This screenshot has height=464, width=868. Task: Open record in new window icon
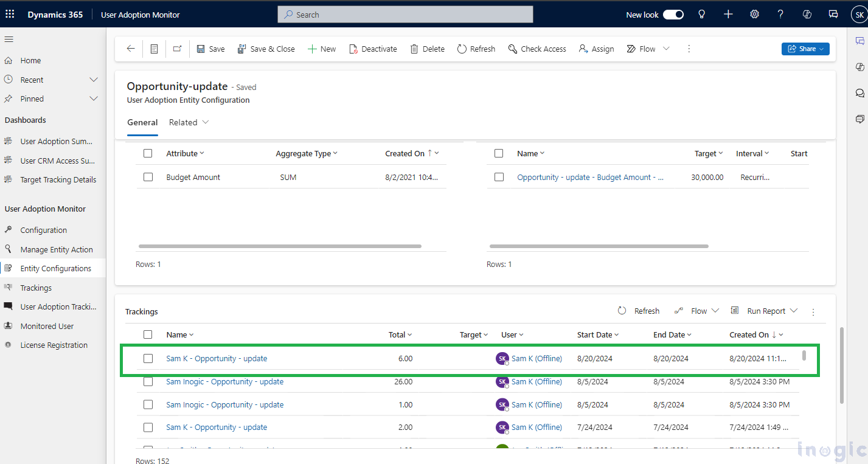tap(177, 49)
